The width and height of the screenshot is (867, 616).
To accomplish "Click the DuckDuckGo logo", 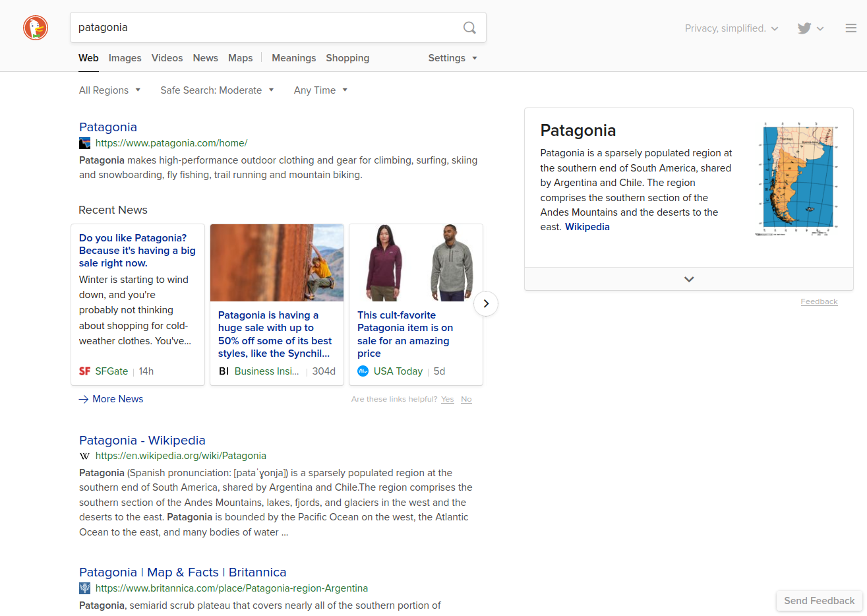I will (36, 28).
